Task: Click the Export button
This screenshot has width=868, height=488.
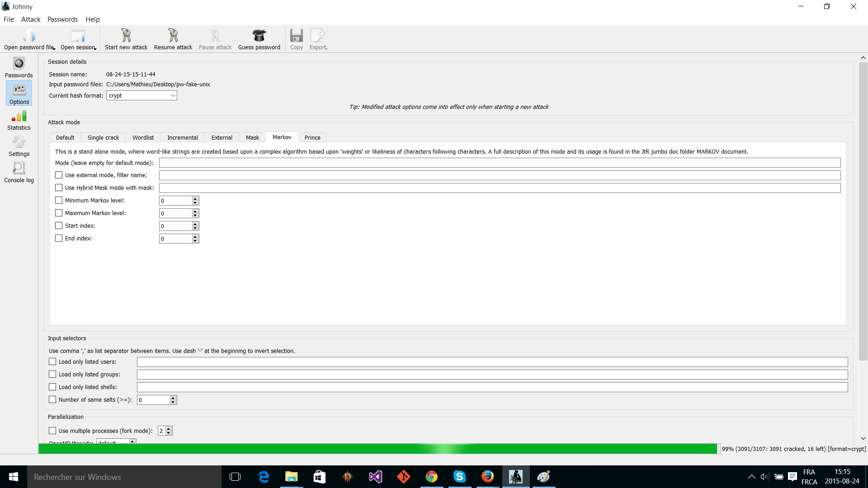Action: tap(319, 40)
